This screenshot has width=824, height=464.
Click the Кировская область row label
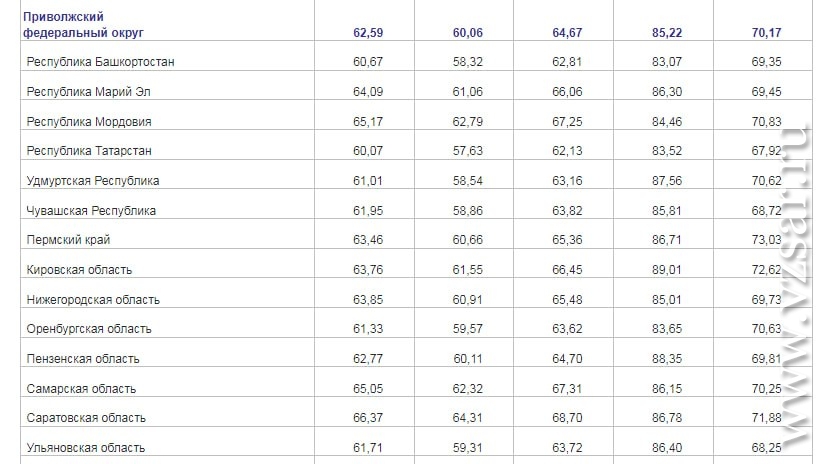83,270
